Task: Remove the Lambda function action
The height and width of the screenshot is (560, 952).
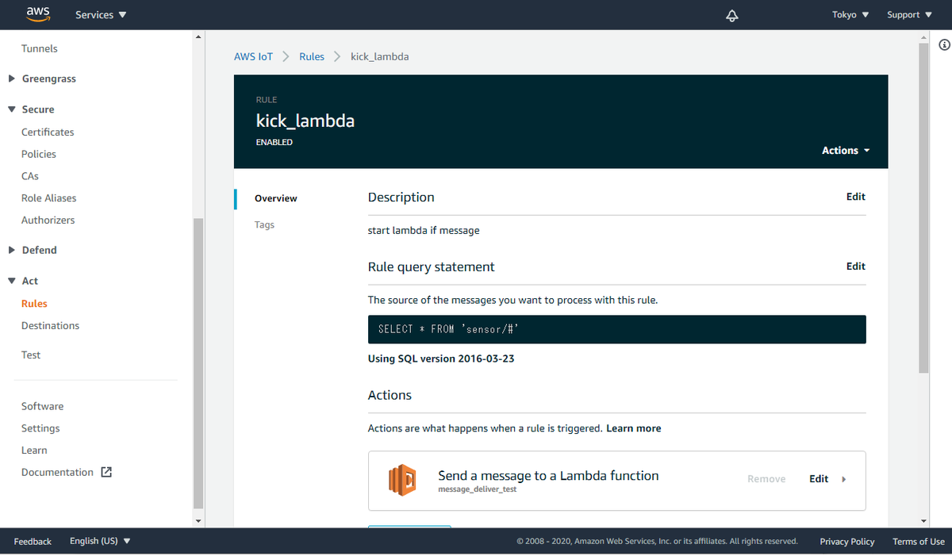Action: [x=766, y=479]
